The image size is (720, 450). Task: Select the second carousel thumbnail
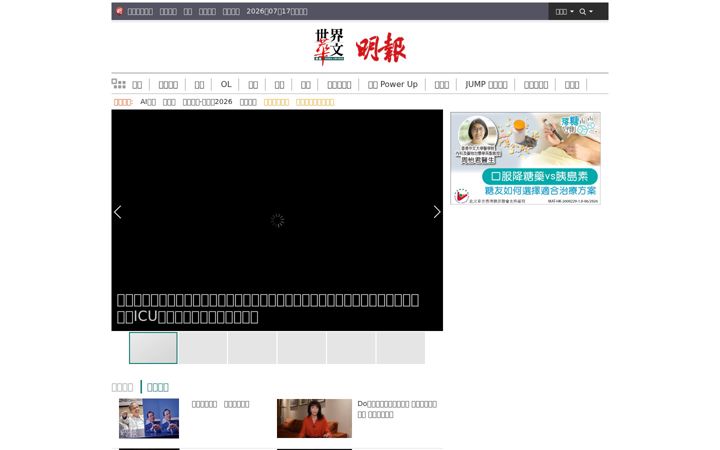(x=202, y=348)
